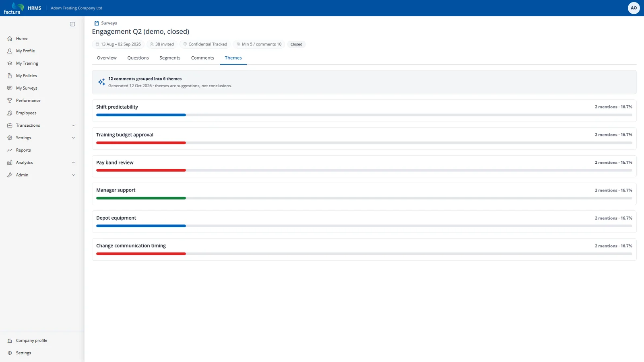Expand the Admin menu chevron
Image resolution: width=644 pixels, height=362 pixels.
73,175
